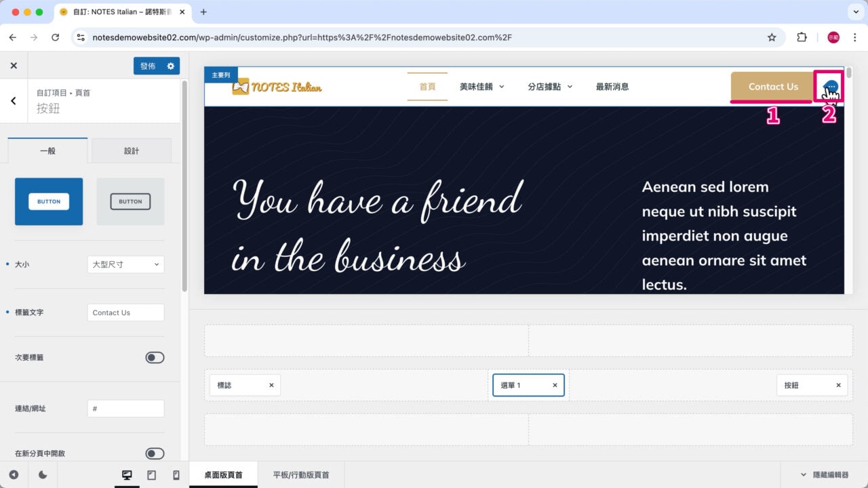Toggle dark mode moon icon

pyautogui.click(x=43, y=475)
